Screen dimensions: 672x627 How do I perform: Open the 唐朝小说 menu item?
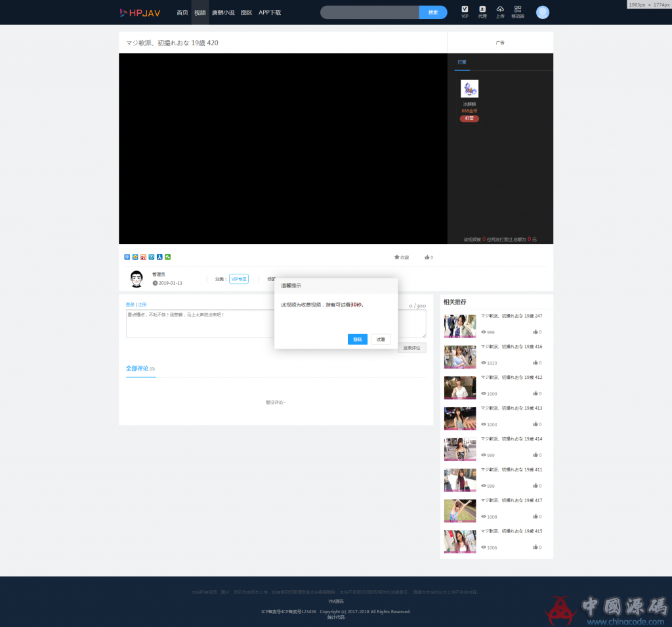(224, 12)
